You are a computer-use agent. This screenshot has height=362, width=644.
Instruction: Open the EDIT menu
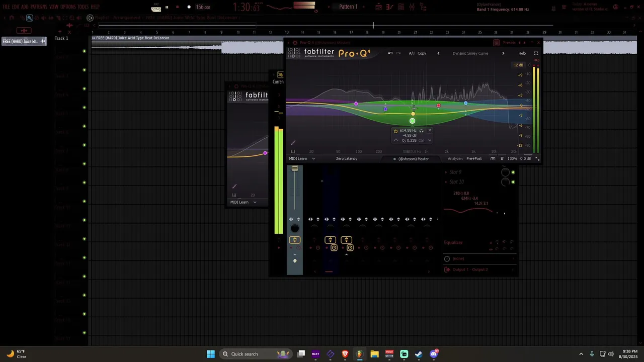coord(16,7)
